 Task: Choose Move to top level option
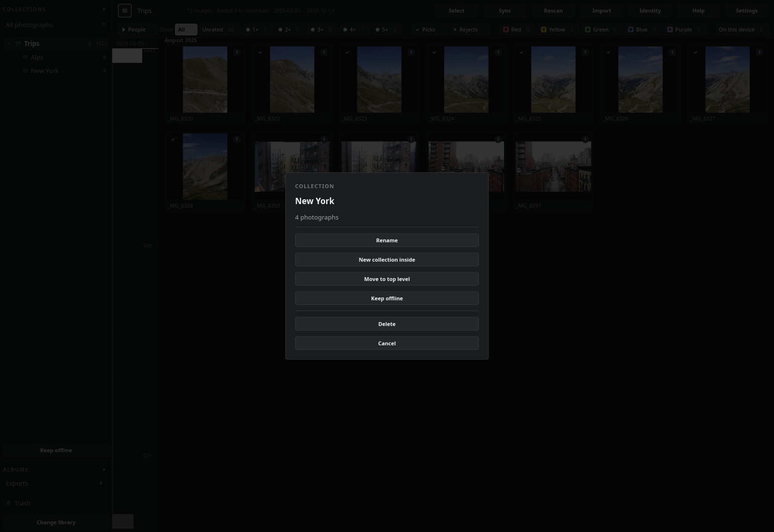387,279
